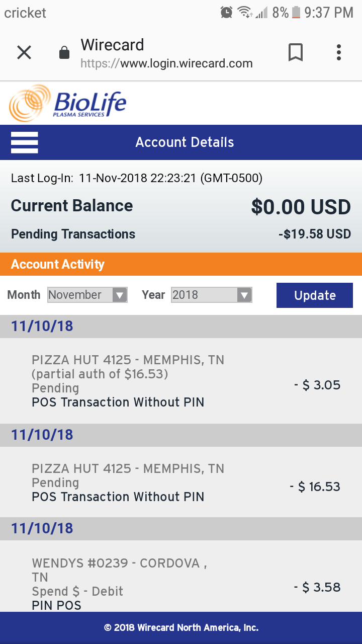Tap the login.wirecard.com URL address
This screenshot has height=644, width=362.
coord(166,64)
